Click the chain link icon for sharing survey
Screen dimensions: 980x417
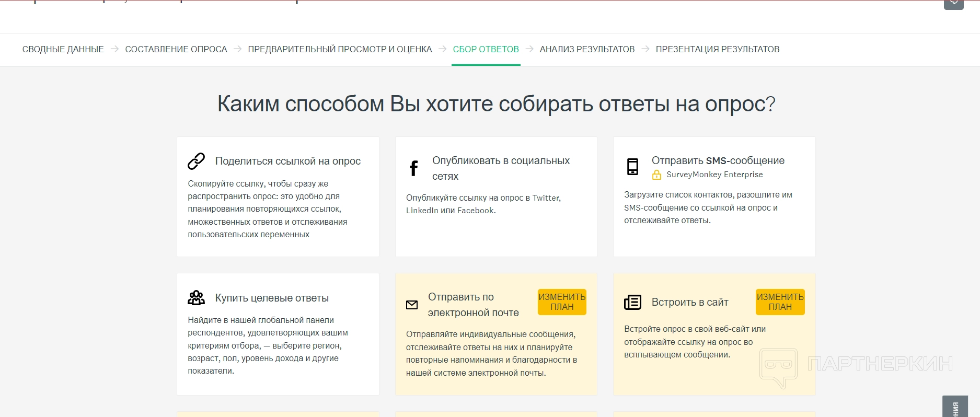click(196, 161)
